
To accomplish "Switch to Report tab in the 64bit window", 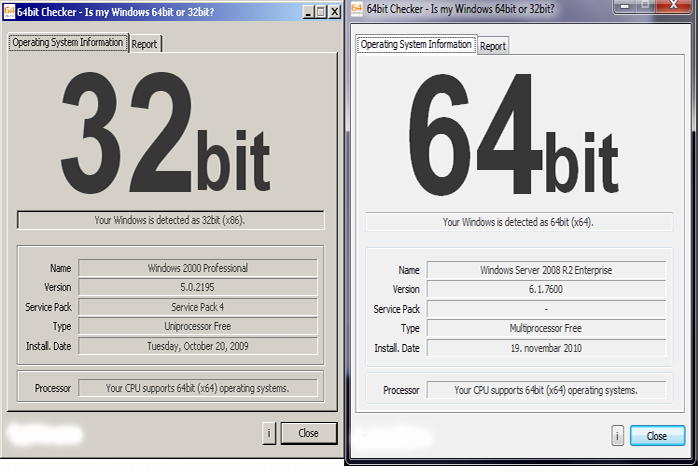I will [x=493, y=46].
